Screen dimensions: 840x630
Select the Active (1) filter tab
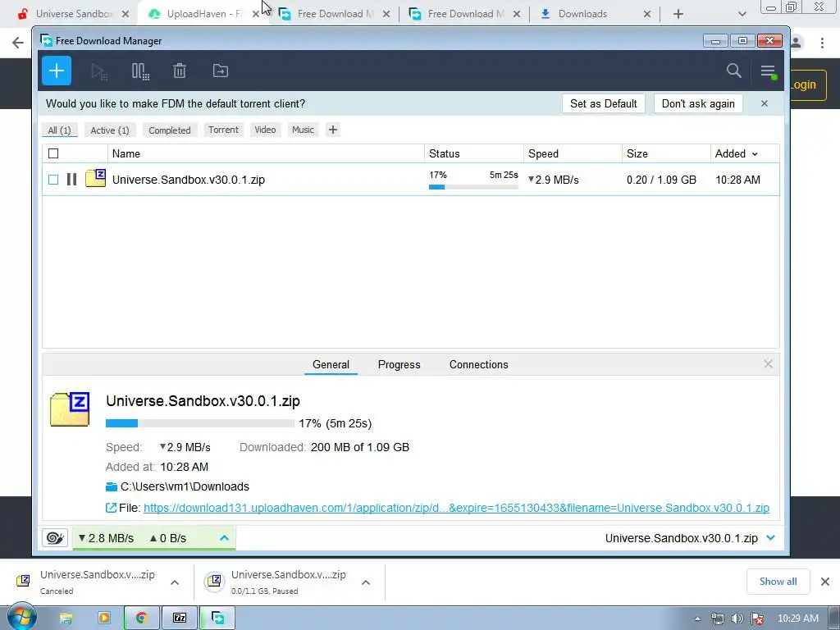110,130
